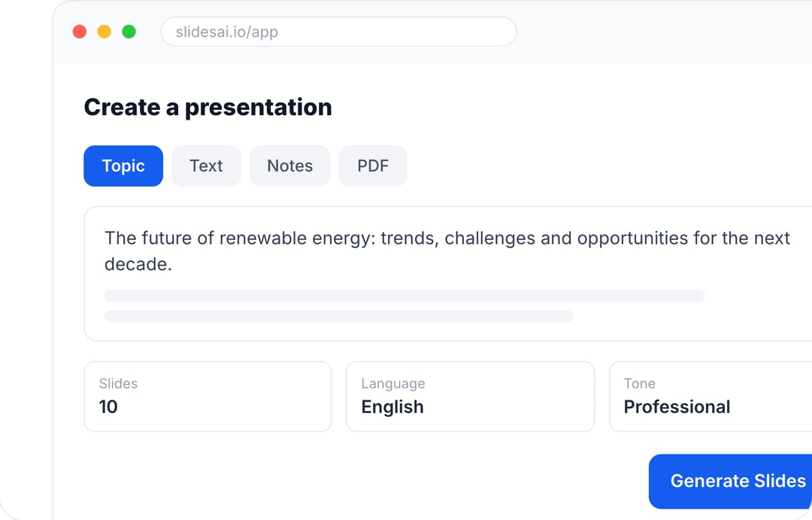Expand the Language selector set to English
The height and width of the screenshot is (520, 812).
point(470,397)
